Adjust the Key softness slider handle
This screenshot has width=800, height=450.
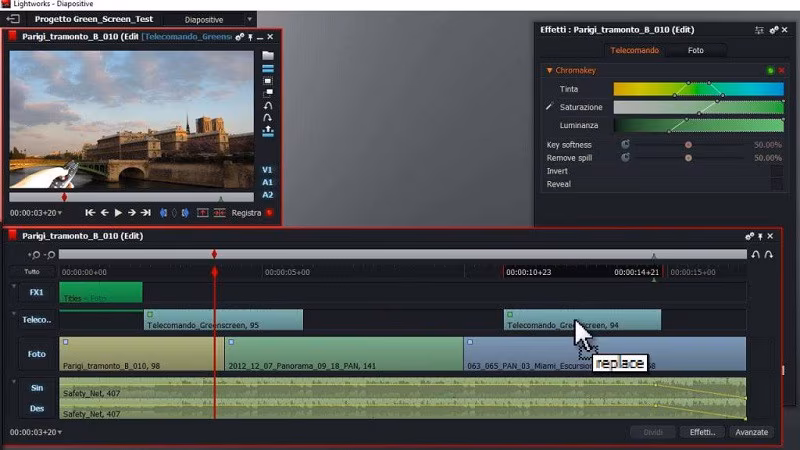click(688, 145)
